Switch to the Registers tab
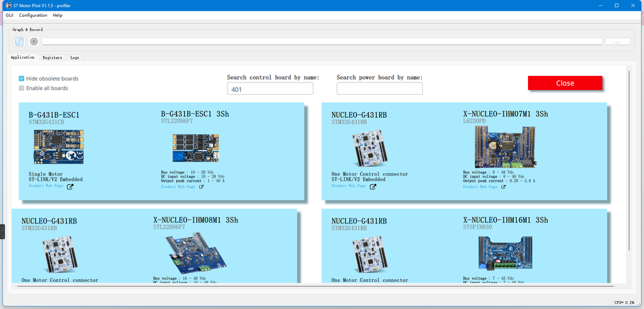 point(52,58)
